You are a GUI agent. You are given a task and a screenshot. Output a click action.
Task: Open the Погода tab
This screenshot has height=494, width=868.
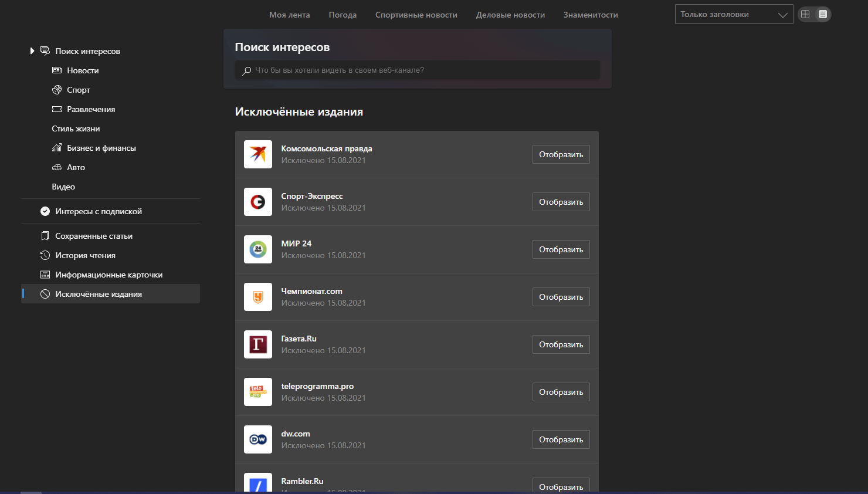tap(343, 15)
